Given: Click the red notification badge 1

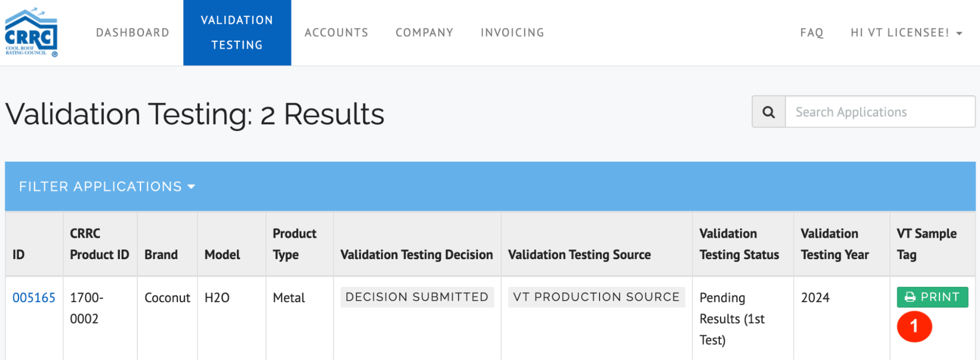Looking at the screenshot, I should point(914,326).
